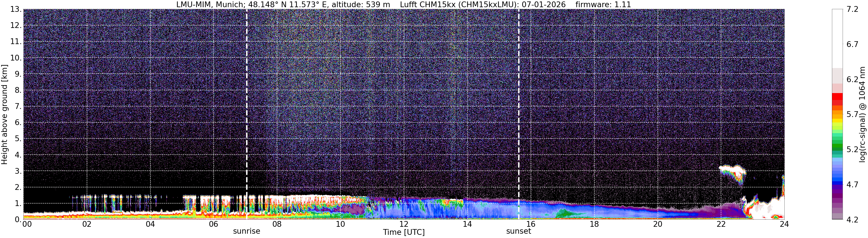Click the y-axis tick label '7.'
The image size is (868, 238).
(x=18, y=106)
